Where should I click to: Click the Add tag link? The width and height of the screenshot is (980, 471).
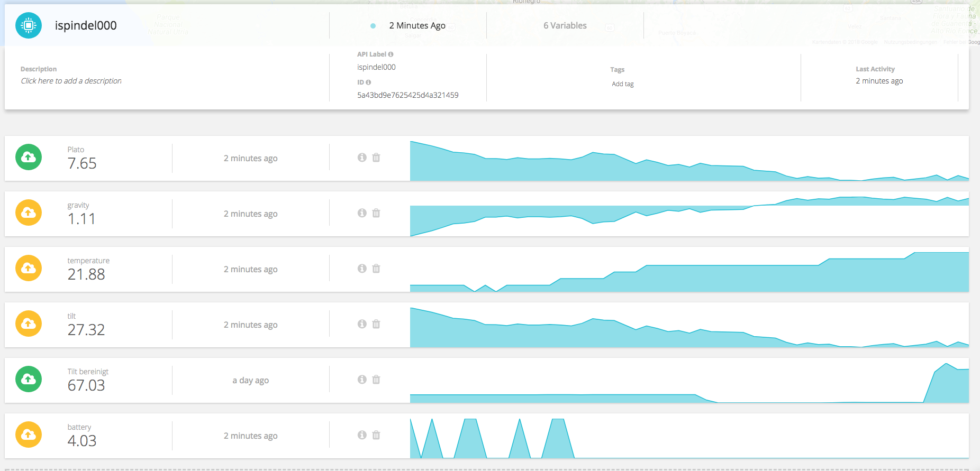622,84
